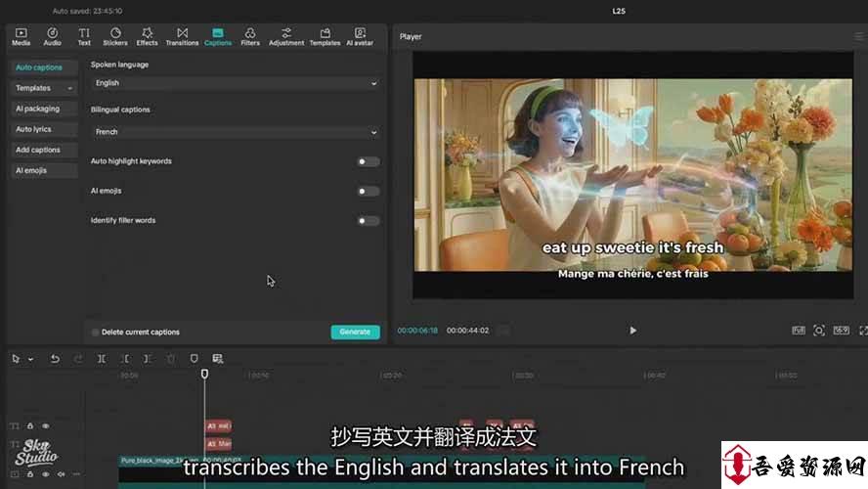Click the Split tool in the timeline toolbar

102,359
